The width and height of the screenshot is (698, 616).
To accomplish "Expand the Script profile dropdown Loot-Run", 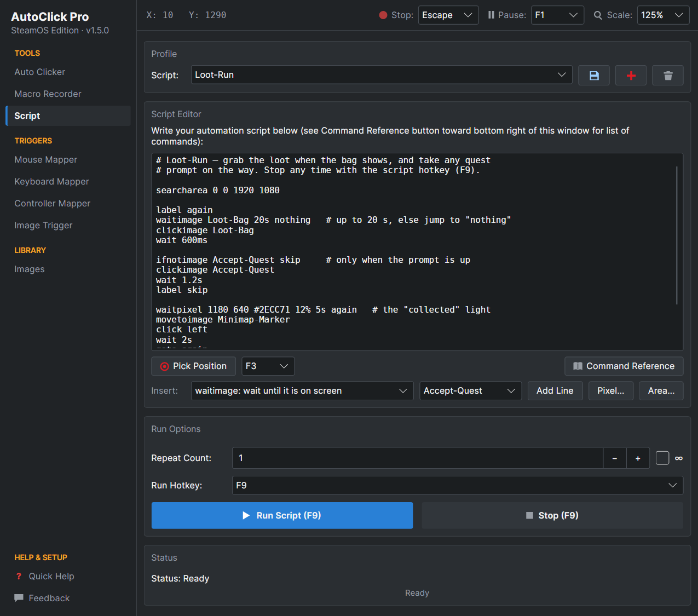I will pos(382,75).
